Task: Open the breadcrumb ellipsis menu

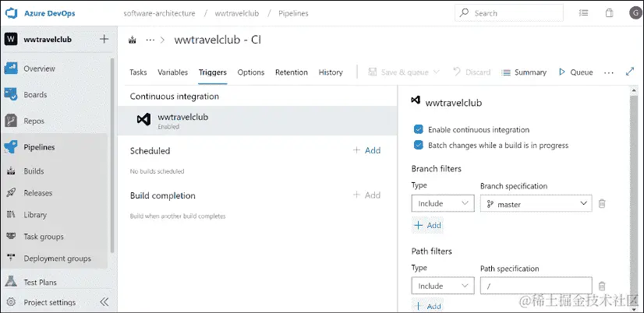Action: pyautogui.click(x=150, y=40)
